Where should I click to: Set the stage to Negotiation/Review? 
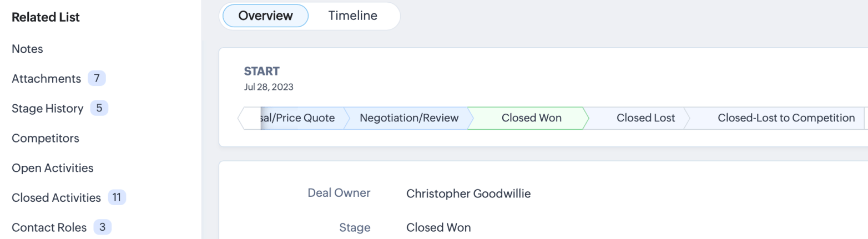point(409,118)
